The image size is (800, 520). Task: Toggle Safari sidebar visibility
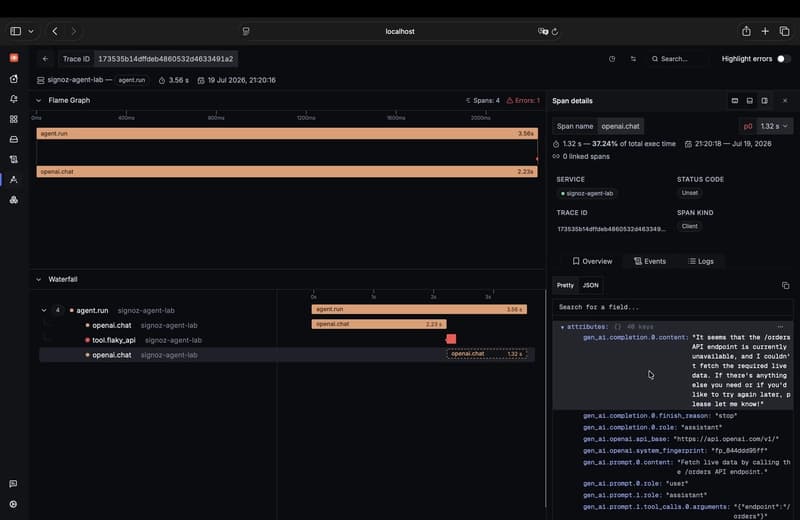[16, 31]
